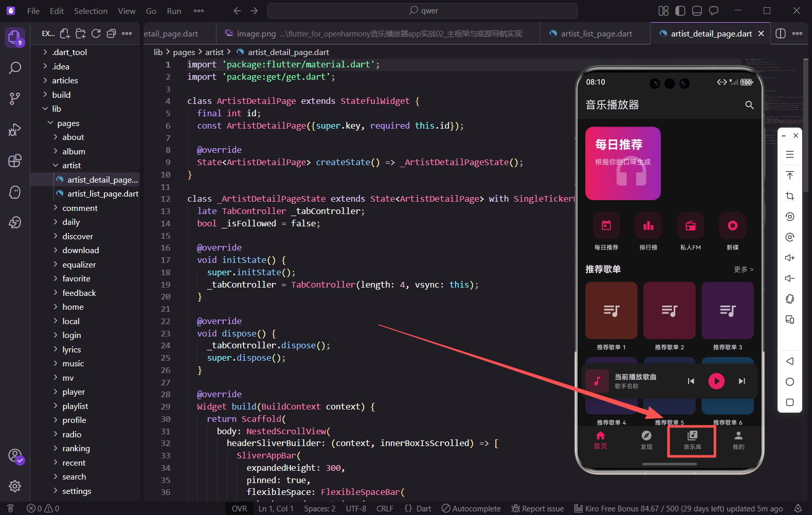Open the Kiro ghost icon panel
Screen dimensions: 812x515
click(x=15, y=192)
